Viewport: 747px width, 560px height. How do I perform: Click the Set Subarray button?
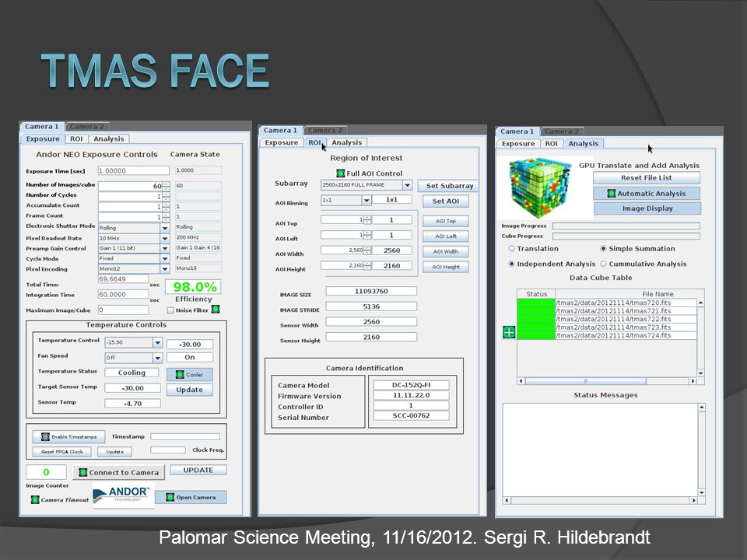[x=449, y=186]
